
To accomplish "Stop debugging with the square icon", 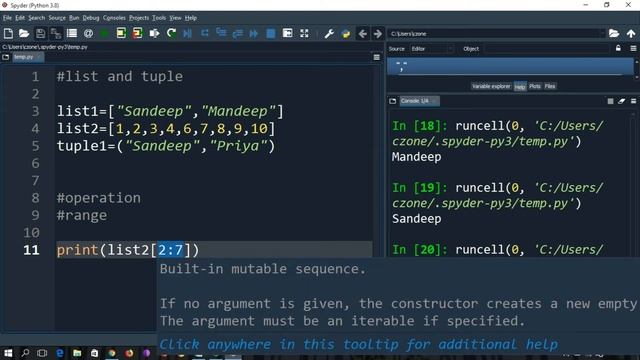I will pos(271,33).
